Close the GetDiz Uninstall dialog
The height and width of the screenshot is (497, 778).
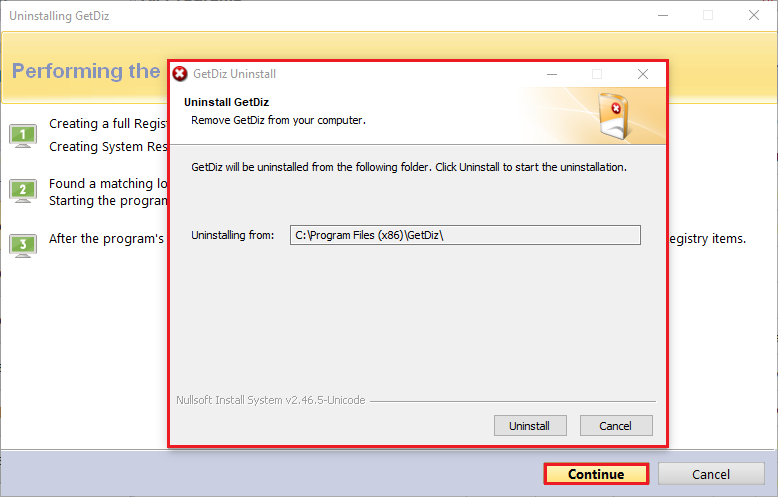click(643, 74)
